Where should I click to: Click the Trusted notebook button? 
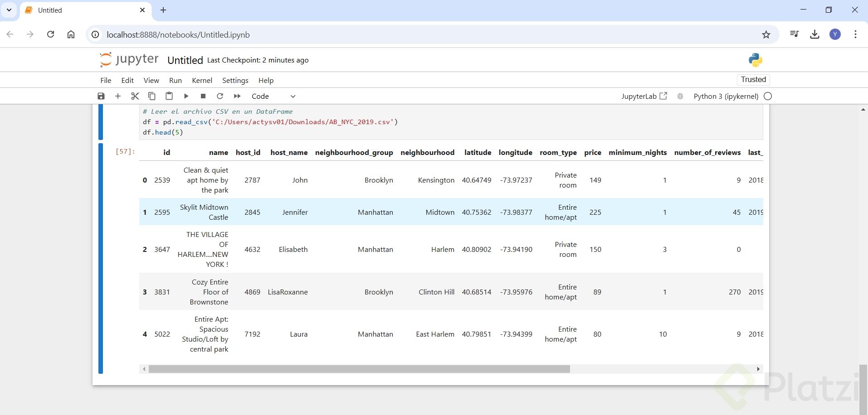(753, 80)
